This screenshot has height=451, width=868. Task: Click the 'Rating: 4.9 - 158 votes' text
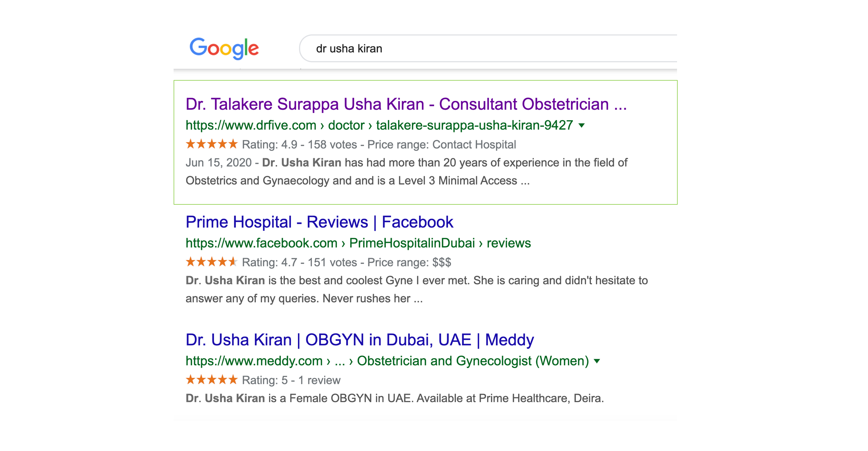coord(299,145)
